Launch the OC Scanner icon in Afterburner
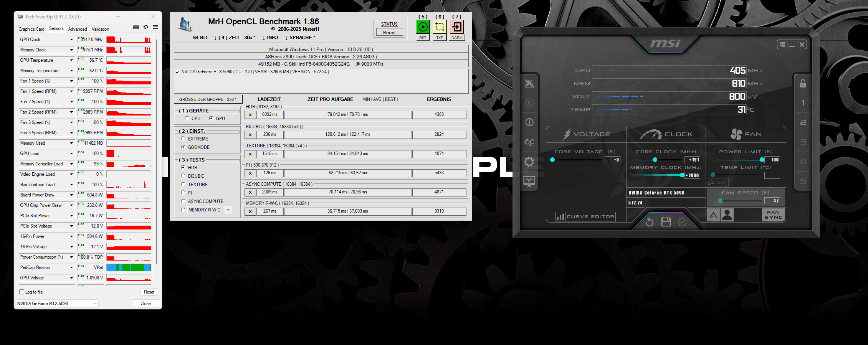This screenshot has width=868, height=345. click(529, 142)
